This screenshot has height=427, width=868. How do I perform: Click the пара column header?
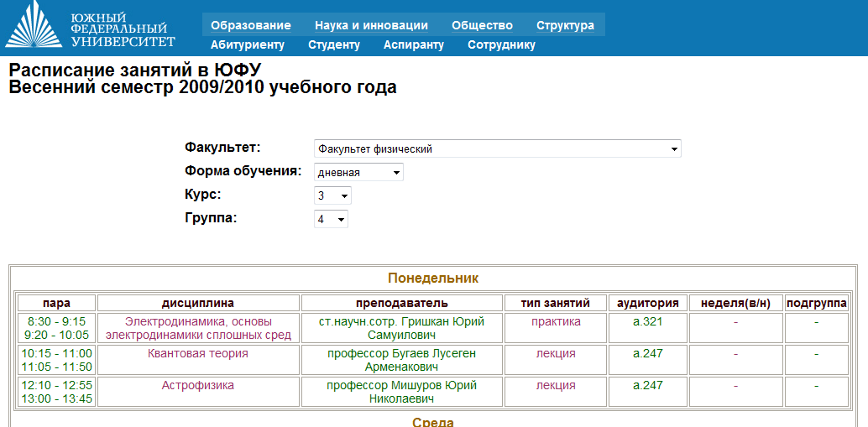pyautogui.click(x=56, y=303)
